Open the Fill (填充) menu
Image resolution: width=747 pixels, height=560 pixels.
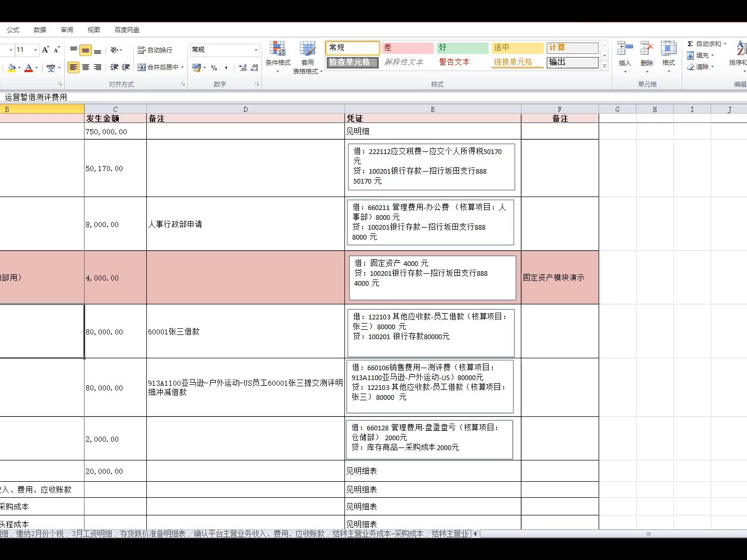(701, 55)
